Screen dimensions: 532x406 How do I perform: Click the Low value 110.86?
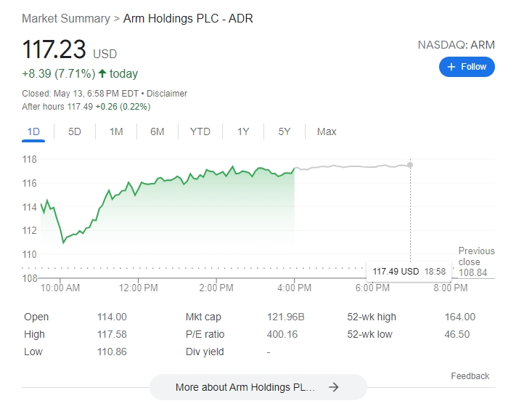tap(112, 352)
